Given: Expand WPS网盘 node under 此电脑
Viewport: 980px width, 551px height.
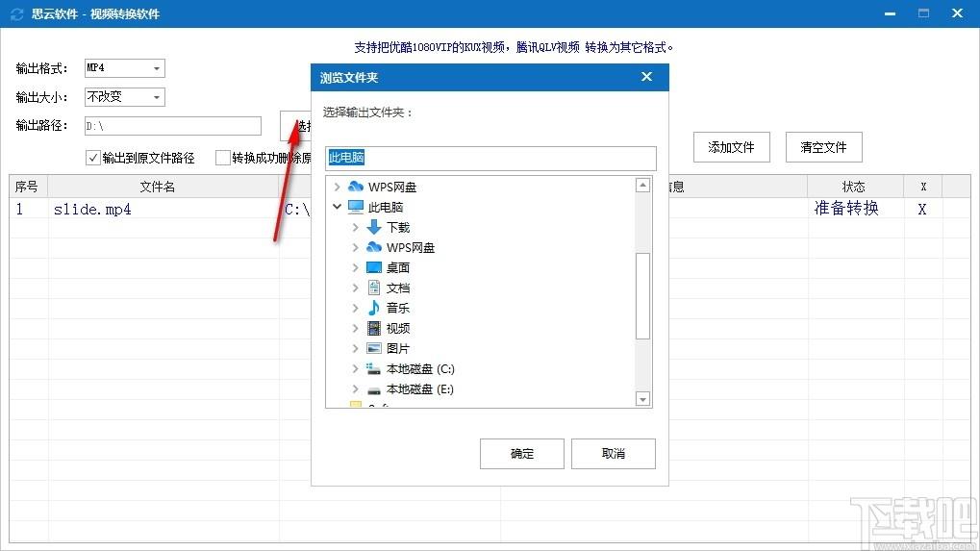Looking at the screenshot, I should click(355, 247).
